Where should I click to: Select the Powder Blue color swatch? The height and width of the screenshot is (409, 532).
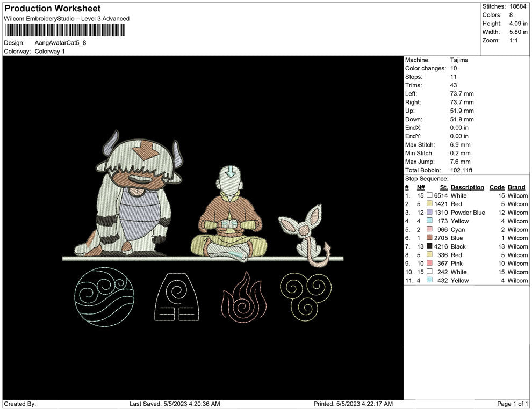[429, 212]
